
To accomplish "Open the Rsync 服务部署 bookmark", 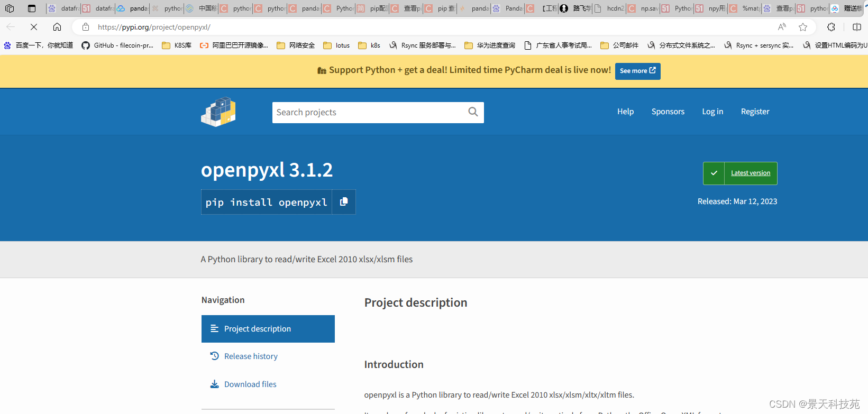I will (422, 45).
